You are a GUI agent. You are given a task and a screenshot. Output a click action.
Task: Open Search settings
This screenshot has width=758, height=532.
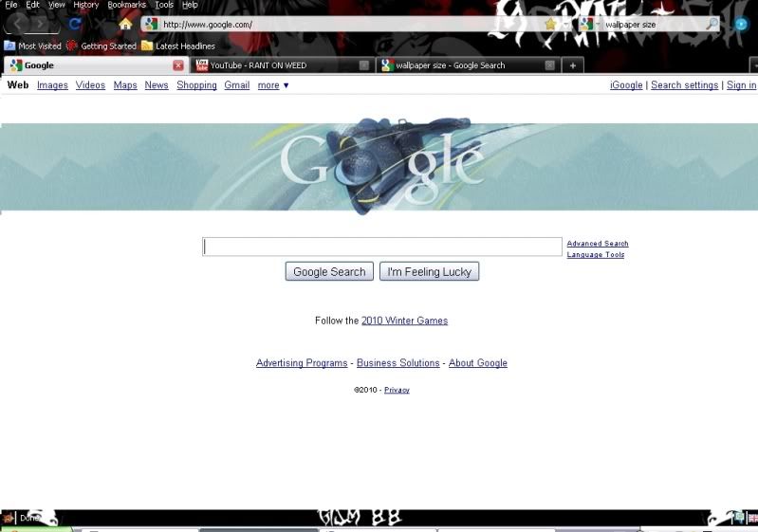tap(685, 85)
